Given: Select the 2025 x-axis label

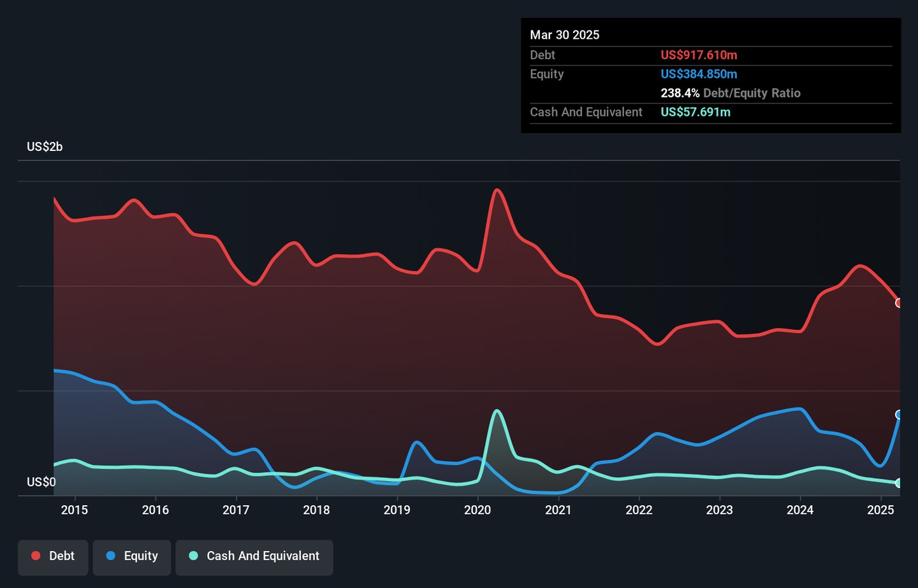Looking at the screenshot, I should click(880, 510).
